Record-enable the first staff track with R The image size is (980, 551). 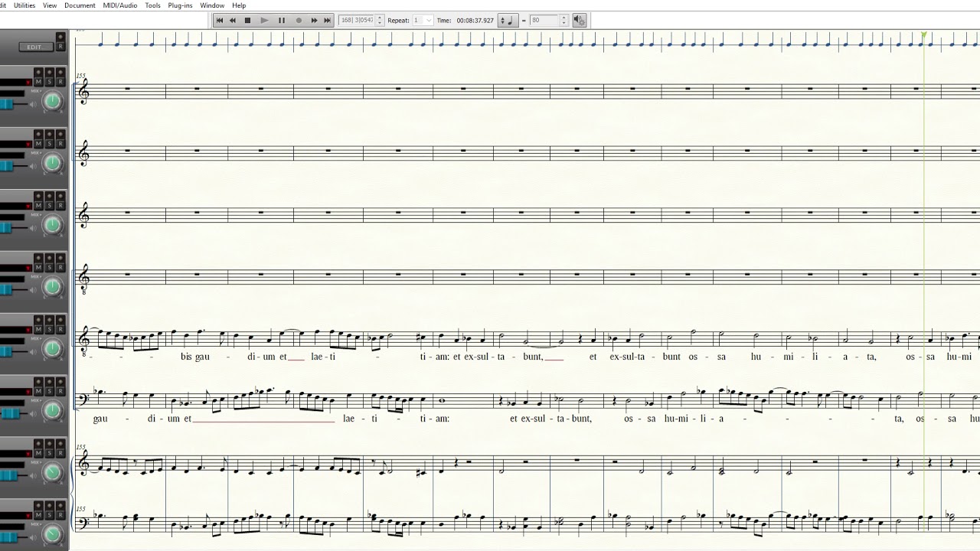pos(60,81)
